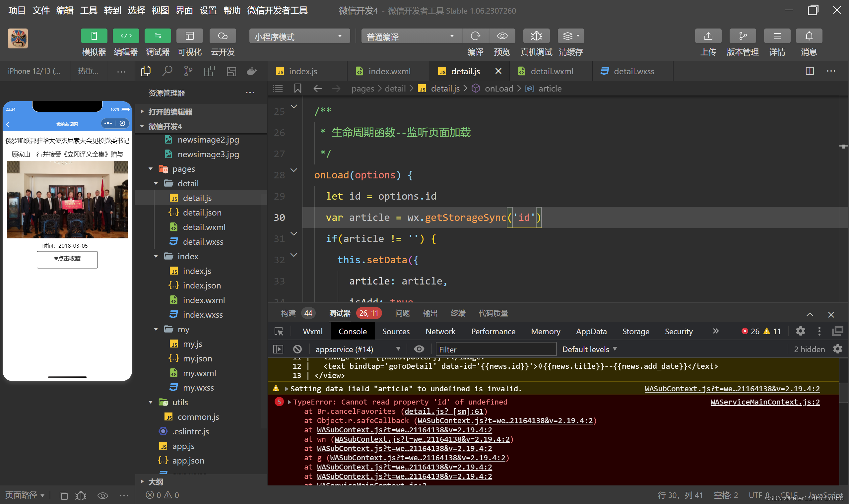Toggle the debugger (调试器) panel button
The image size is (849, 504).
158,36
